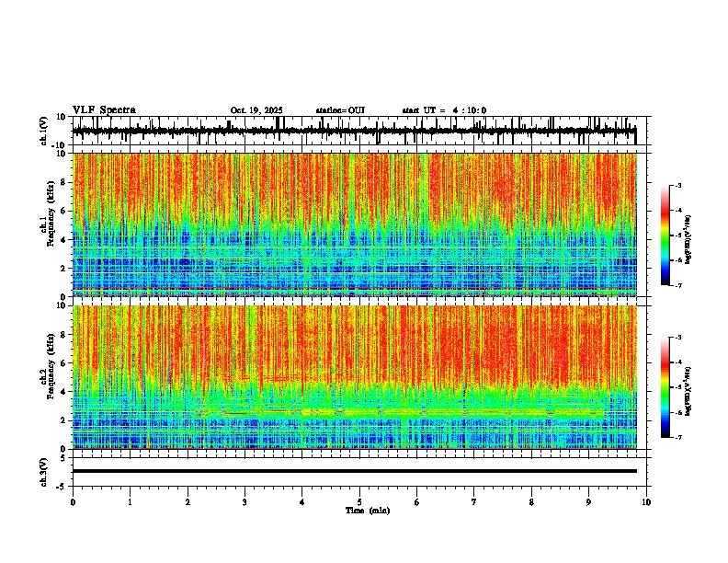This screenshot has height=563, width=728.
Task: Click the time axis tick label "2"
Action: click(188, 502)
